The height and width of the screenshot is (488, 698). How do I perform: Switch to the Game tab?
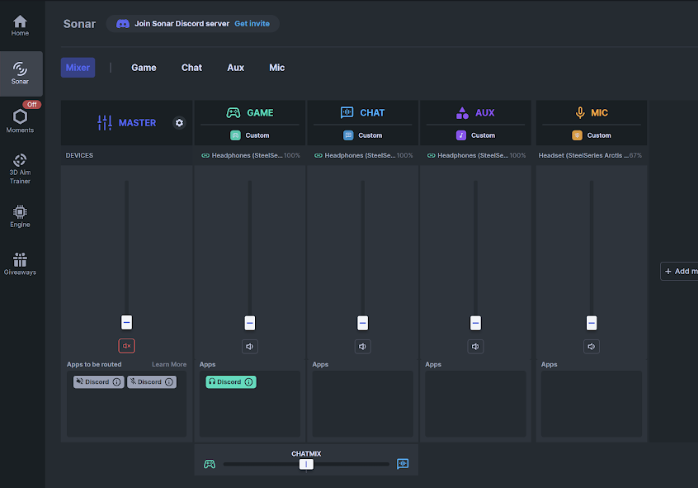pyautogui.click(x=144, y=68)
